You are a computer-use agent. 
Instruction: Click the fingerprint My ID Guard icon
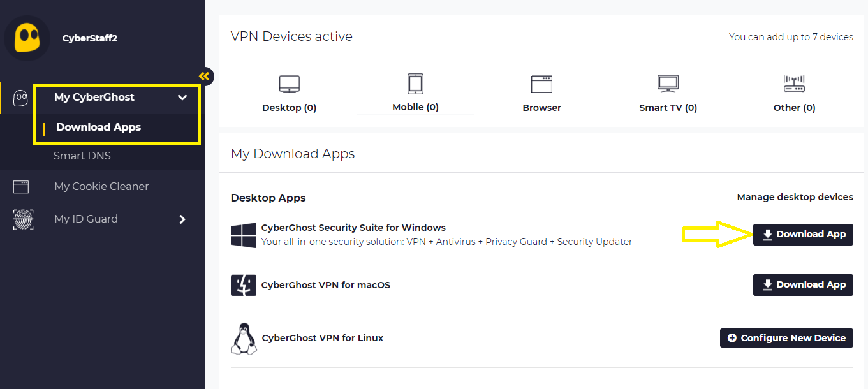23,219
